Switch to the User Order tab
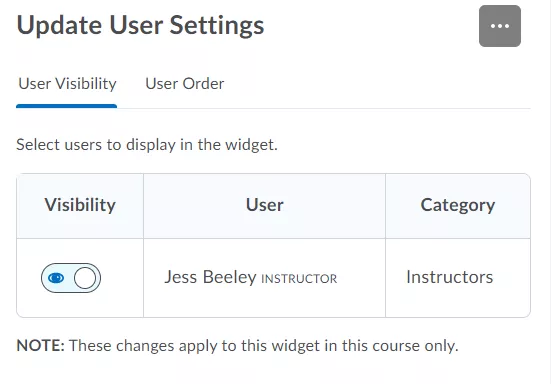 coord(185,84)
